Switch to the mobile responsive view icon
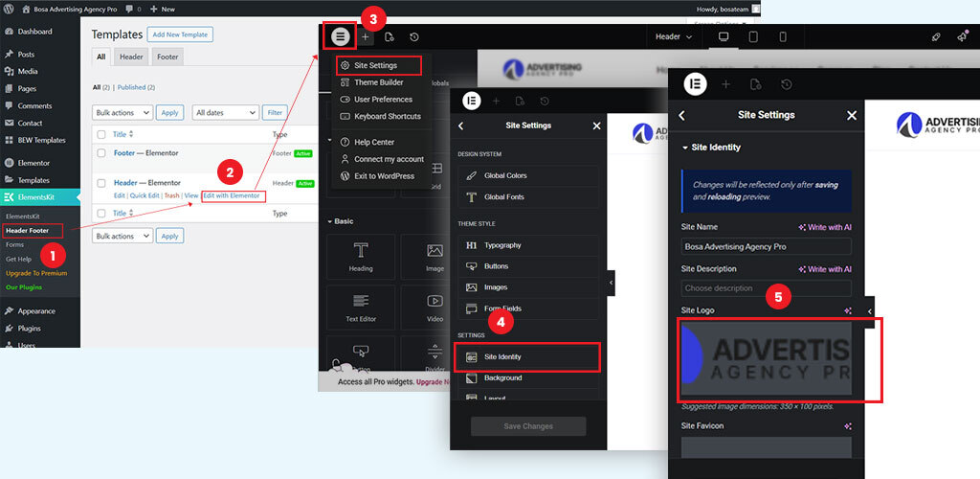 click(x=783, y=36)
